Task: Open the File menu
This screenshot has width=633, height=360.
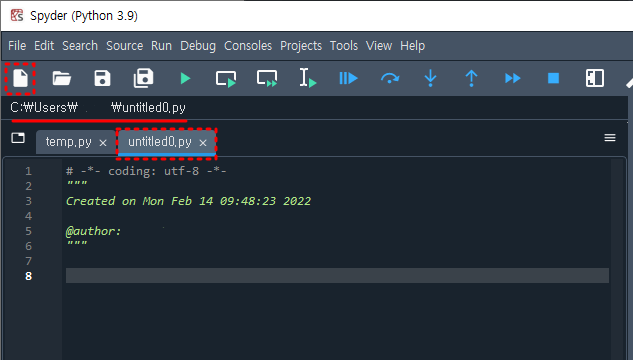Action: click(17, 46)
